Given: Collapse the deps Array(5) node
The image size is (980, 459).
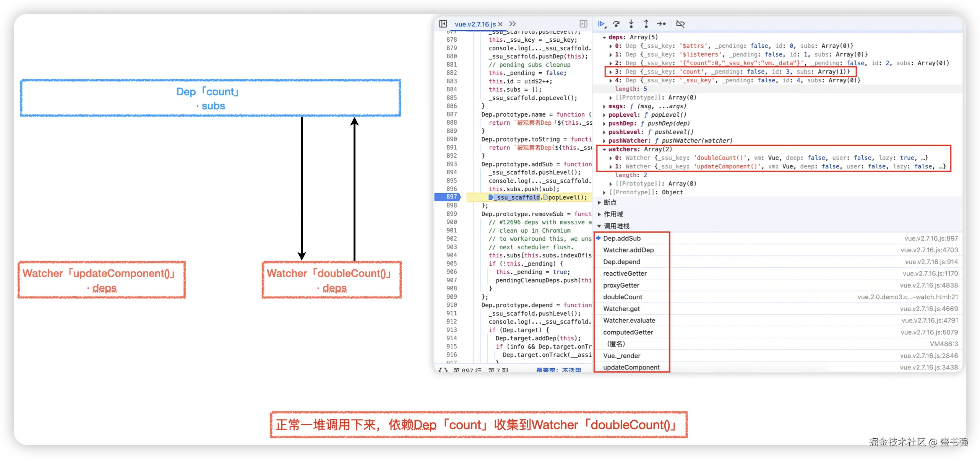Looking at the screenshot, I should click(x=604, y=37).
